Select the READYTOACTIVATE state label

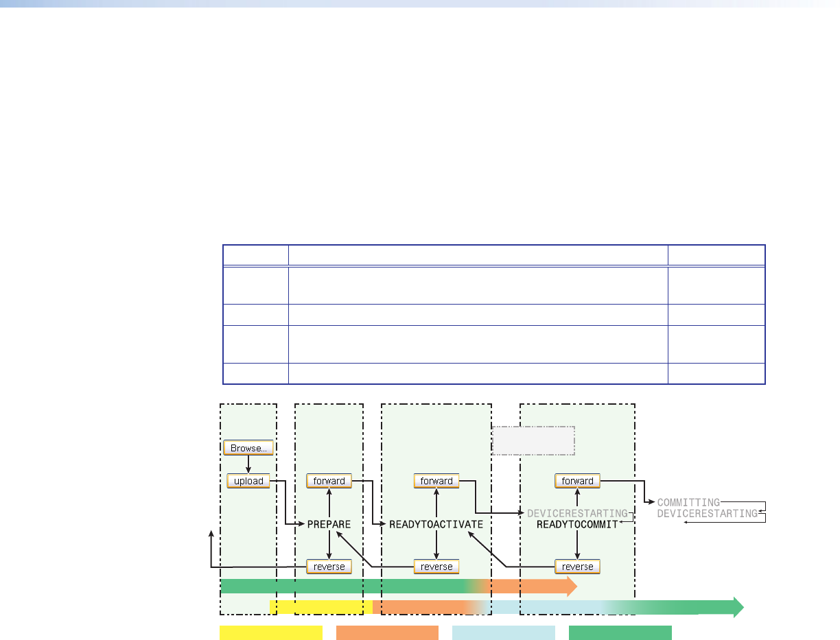pyautogui.click(x=436, y=524)
